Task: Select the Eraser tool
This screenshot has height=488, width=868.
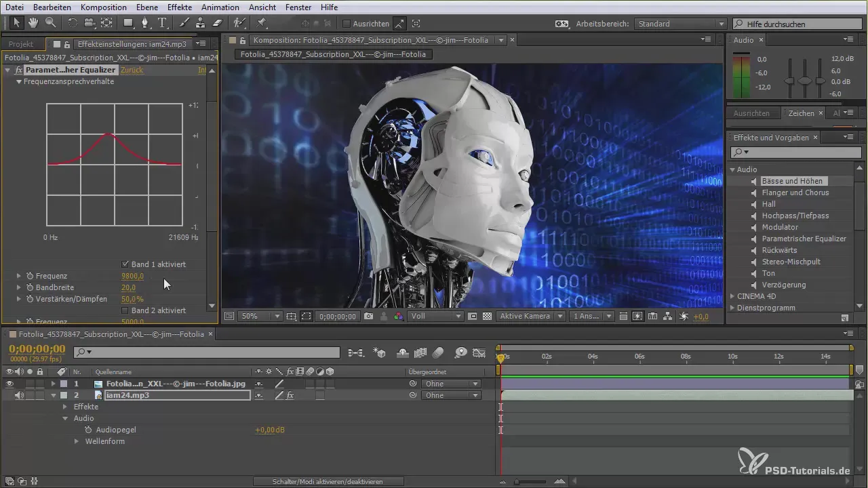Action: (x=218, y=23)
